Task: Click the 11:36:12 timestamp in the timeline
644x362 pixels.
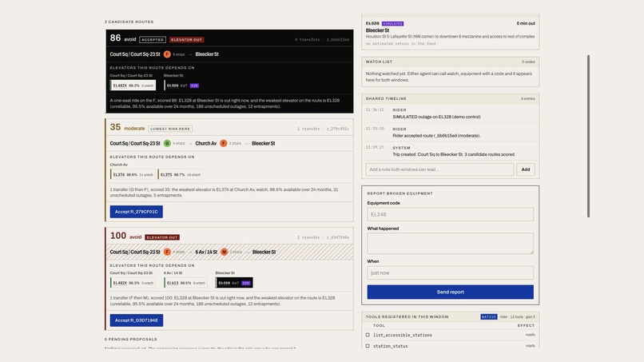Action: pos(375,109)
